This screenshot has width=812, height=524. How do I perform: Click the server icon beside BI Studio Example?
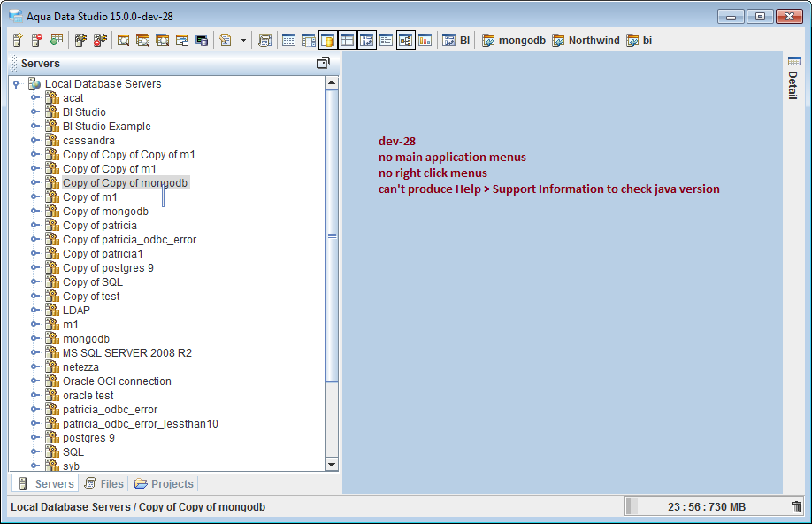[x=52, y=126]
